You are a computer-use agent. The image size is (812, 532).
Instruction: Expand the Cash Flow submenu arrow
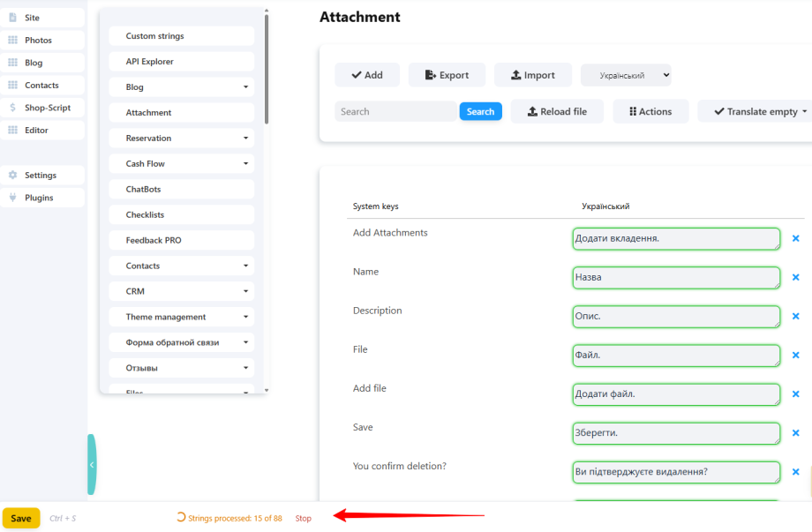[x=245, y=163]
